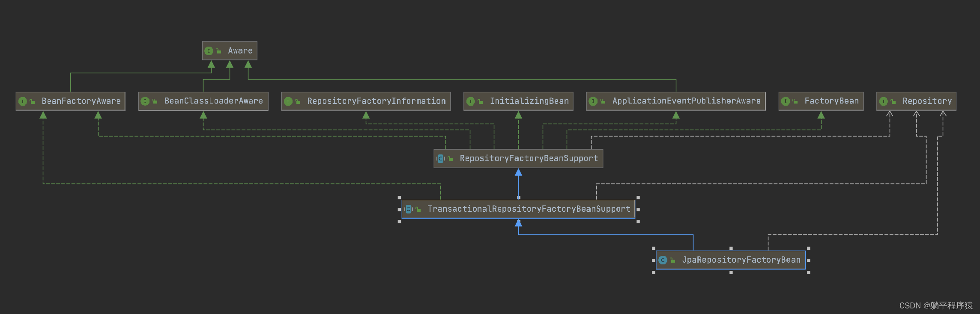Click the public visibility icon on FactoryBean

point(795,101)
